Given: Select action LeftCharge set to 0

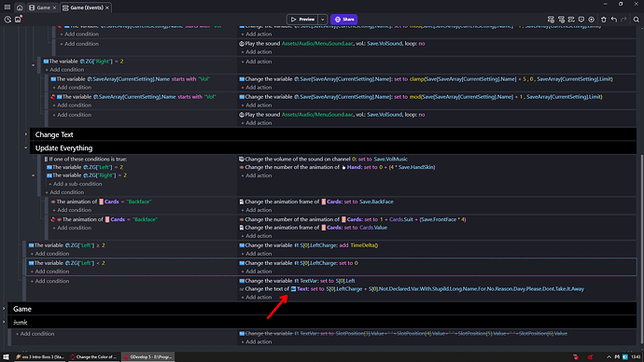Looking at the screenshot, I should (x=299, y=263).
